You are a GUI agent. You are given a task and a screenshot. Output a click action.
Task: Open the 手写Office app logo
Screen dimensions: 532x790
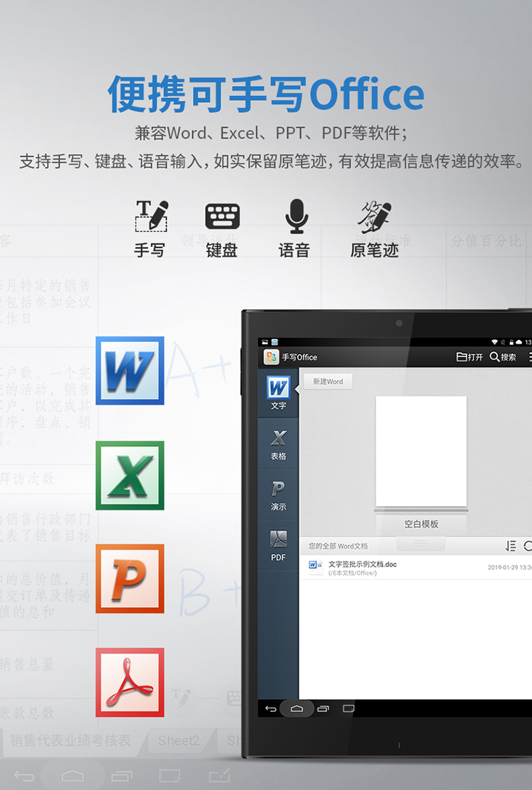(x=271, y=357)
